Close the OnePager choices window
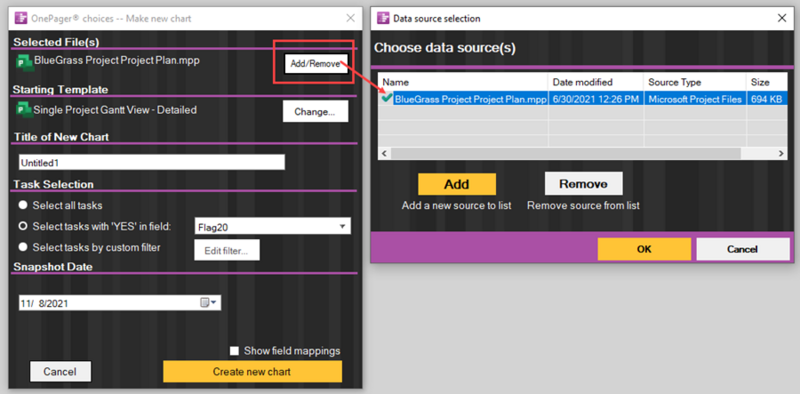This screenshot has width=800, height=394. [x=351, y=18]
